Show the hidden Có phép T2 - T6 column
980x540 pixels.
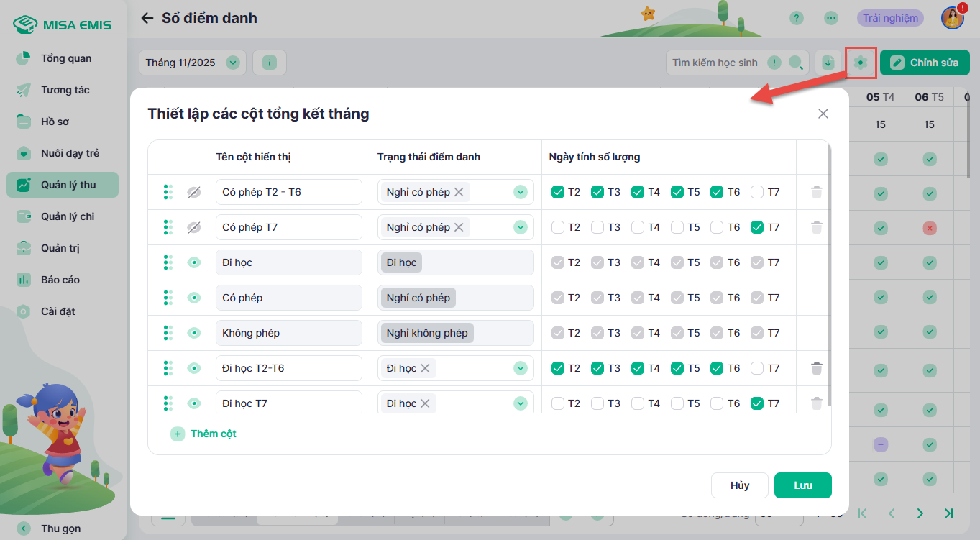tap(193, 192)
